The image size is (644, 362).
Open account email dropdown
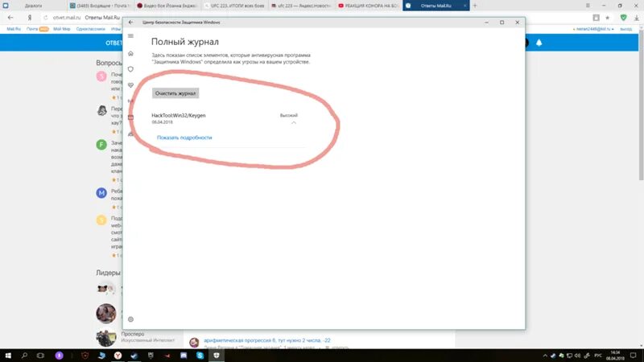pyautogui.click(x=593, y=29)
